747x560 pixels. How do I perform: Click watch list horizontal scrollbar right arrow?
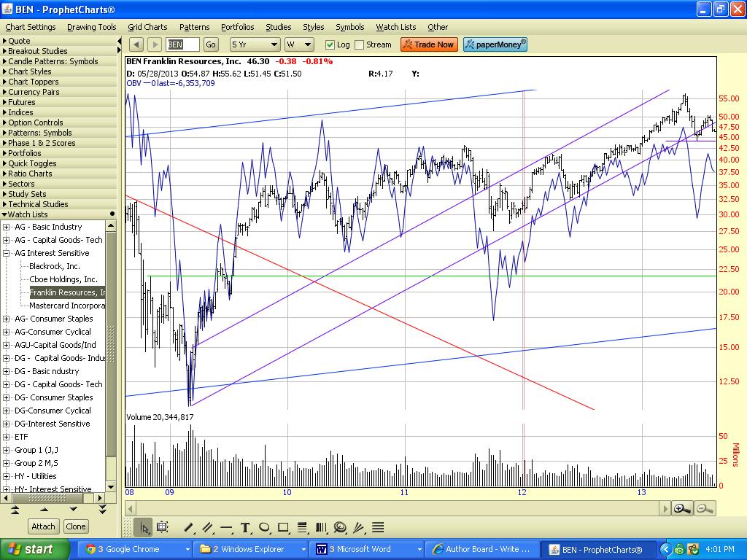[x=100, y=497]
